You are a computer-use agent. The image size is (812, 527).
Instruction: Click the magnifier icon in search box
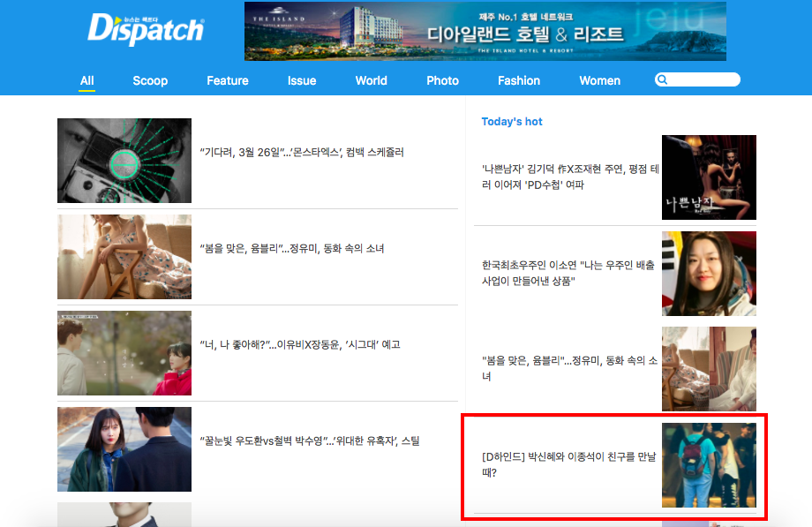point(662,80)
